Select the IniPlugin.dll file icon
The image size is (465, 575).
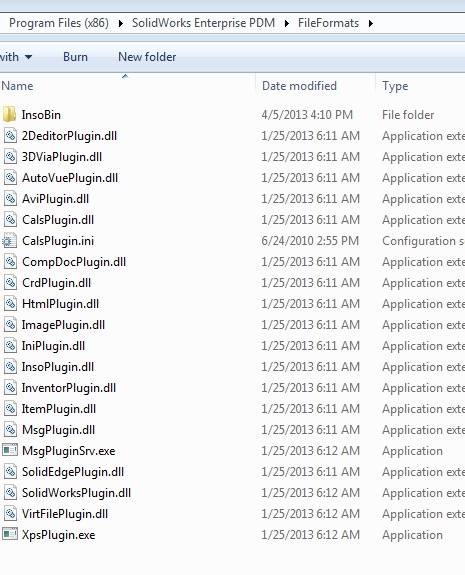(10, 345)
